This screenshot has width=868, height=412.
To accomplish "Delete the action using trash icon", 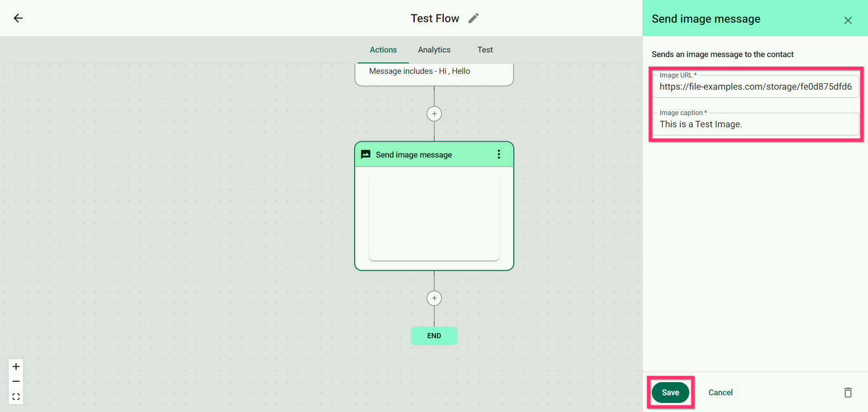I will tap(848, 393).
